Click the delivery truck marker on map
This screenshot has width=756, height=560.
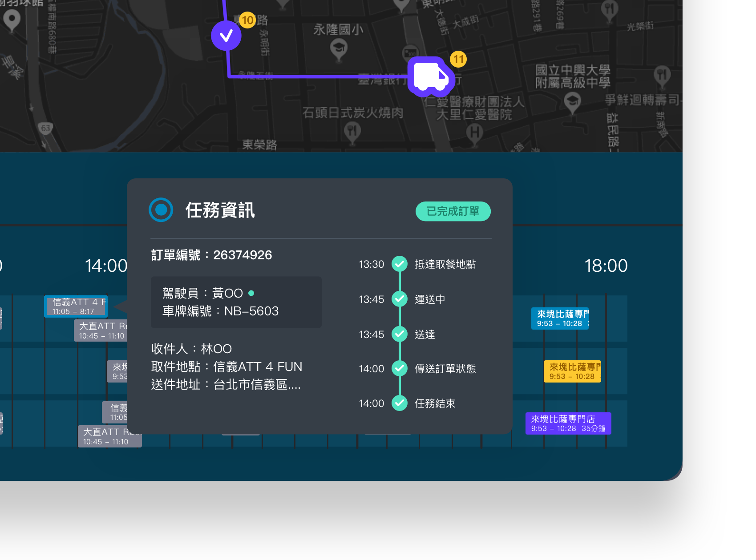click(431, 77)
